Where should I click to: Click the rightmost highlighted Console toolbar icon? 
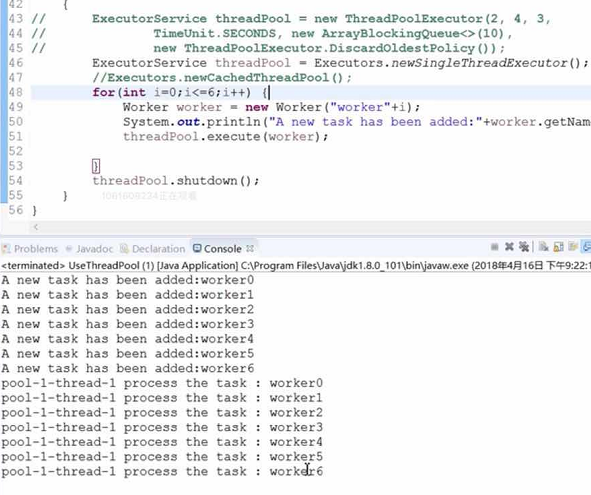click(x=586, y=247)
